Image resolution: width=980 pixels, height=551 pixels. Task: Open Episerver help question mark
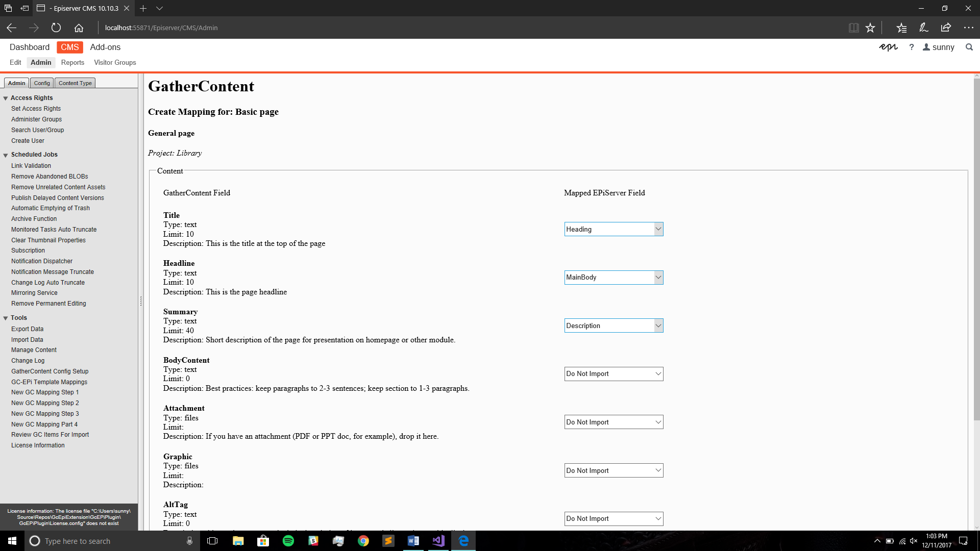click(912, 47)
